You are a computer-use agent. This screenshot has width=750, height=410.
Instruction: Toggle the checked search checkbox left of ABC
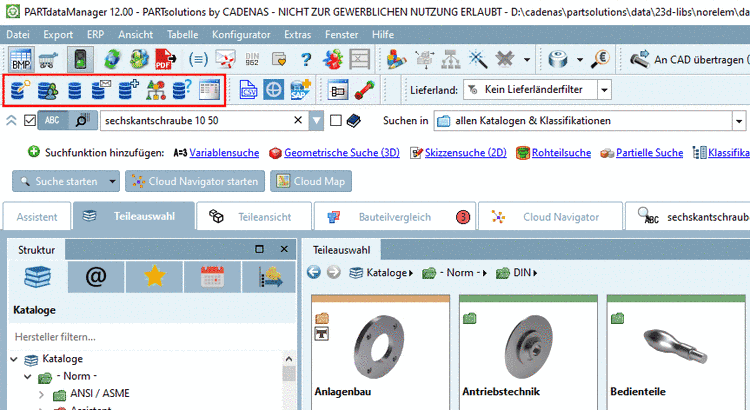click(30, 121)
